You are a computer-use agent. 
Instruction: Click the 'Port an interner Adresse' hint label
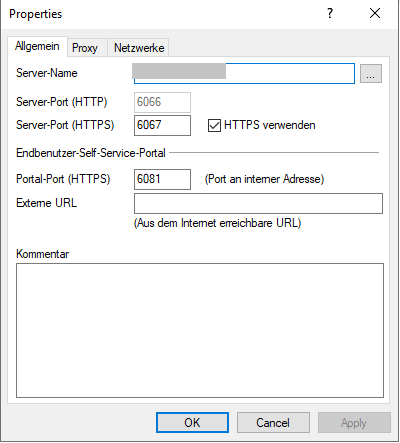(x=264, y=179)
